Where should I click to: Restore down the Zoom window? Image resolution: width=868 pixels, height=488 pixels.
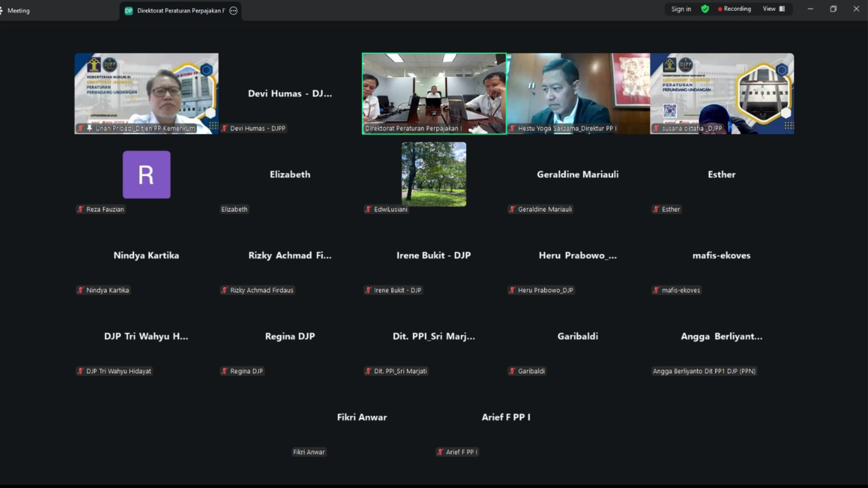[x=833, y=9]
